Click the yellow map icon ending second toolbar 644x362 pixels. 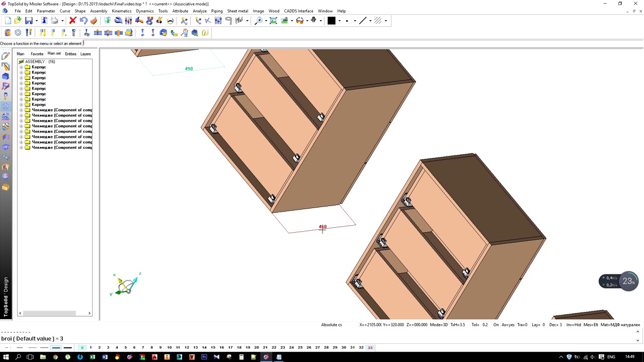(205, 33)
